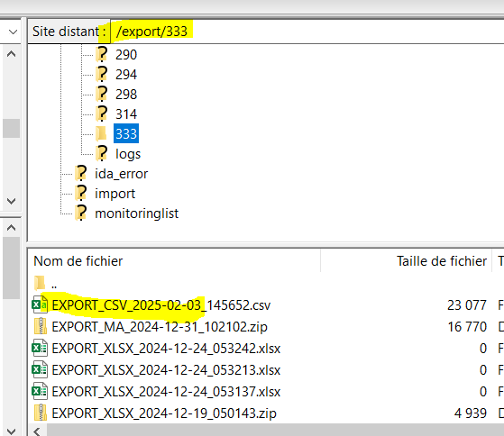Click the up arrow of the upper-left scrollbar

[x=11, y=54]
